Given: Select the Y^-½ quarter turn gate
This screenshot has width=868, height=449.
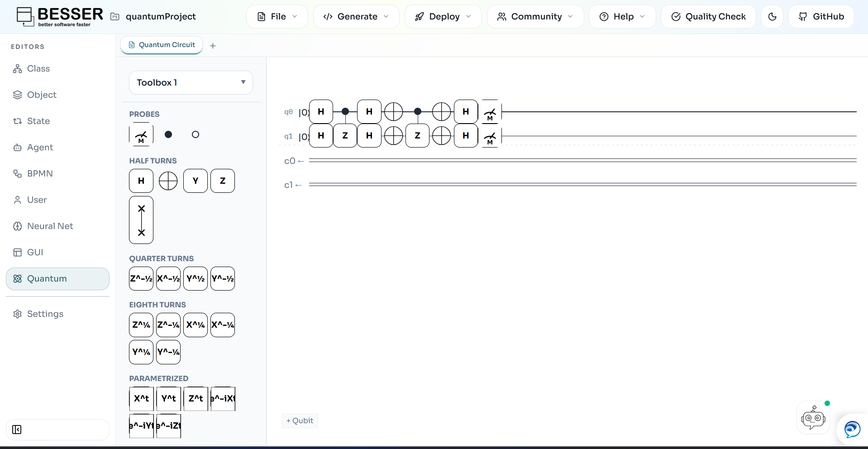Looking at the screenshot, I should 223,279.
